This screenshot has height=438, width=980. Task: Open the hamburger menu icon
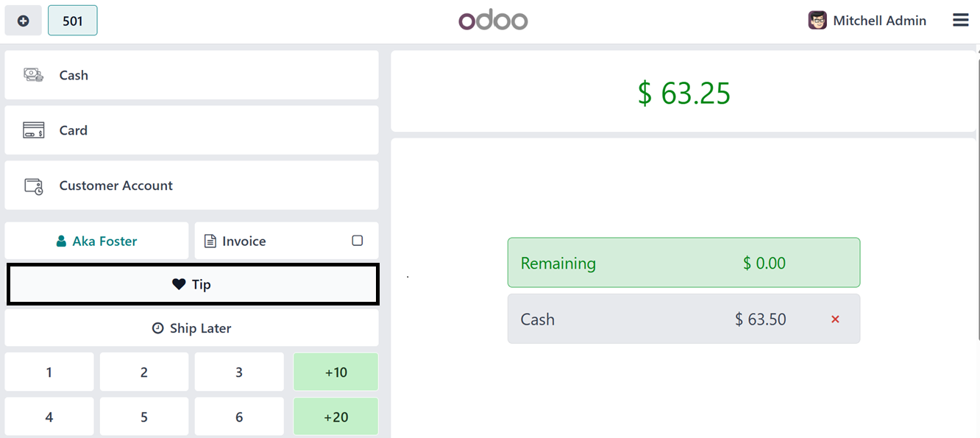tap(960, 21)
